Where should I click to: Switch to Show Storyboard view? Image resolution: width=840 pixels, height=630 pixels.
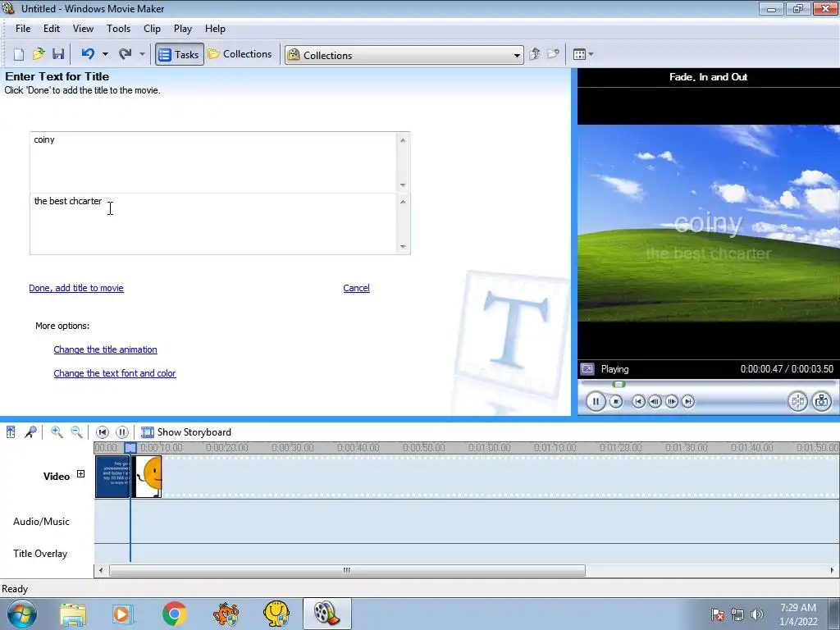pyautogui.click(x=186, y=431)
